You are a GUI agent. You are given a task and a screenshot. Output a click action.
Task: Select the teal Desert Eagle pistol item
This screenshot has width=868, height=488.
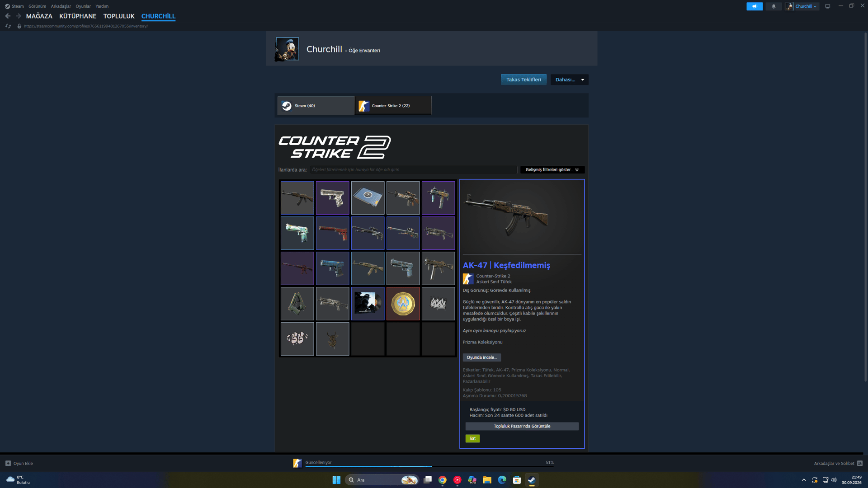(x=297, y=233)
